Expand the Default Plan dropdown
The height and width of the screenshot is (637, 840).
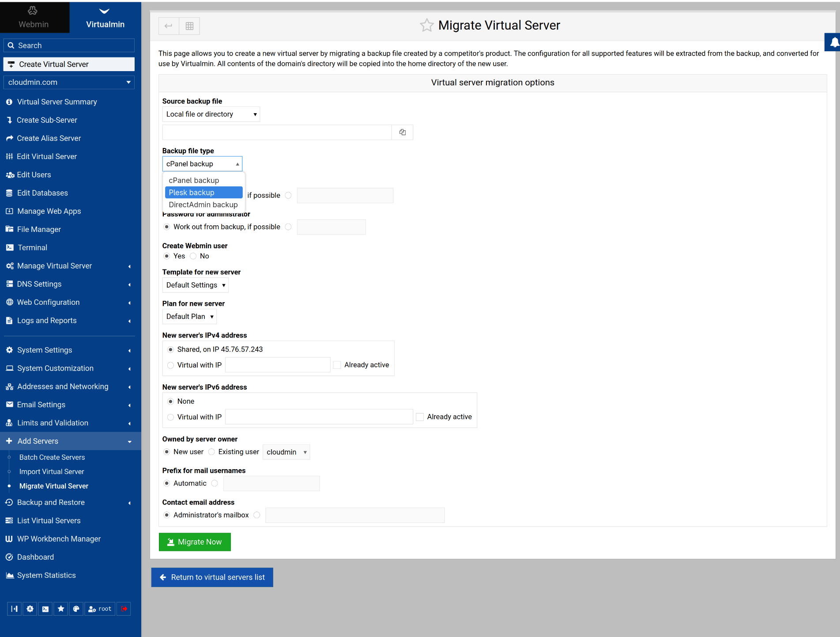point(189,317)
